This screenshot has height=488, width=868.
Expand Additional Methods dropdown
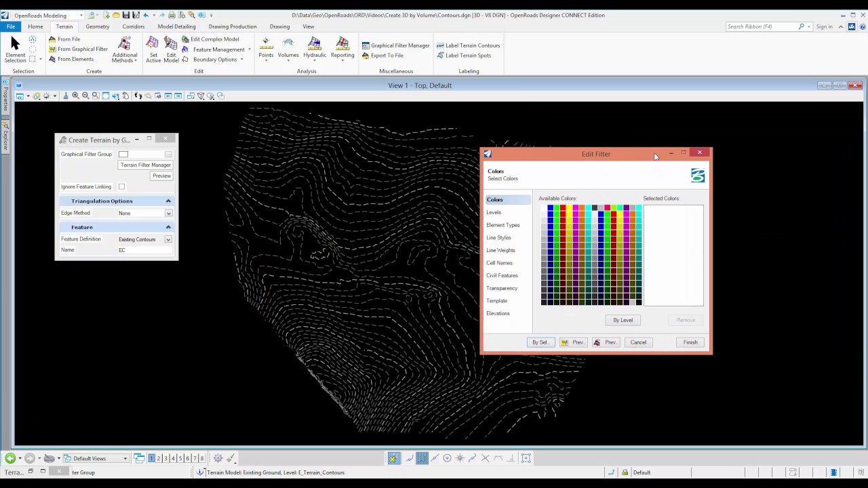coord(124,49)
